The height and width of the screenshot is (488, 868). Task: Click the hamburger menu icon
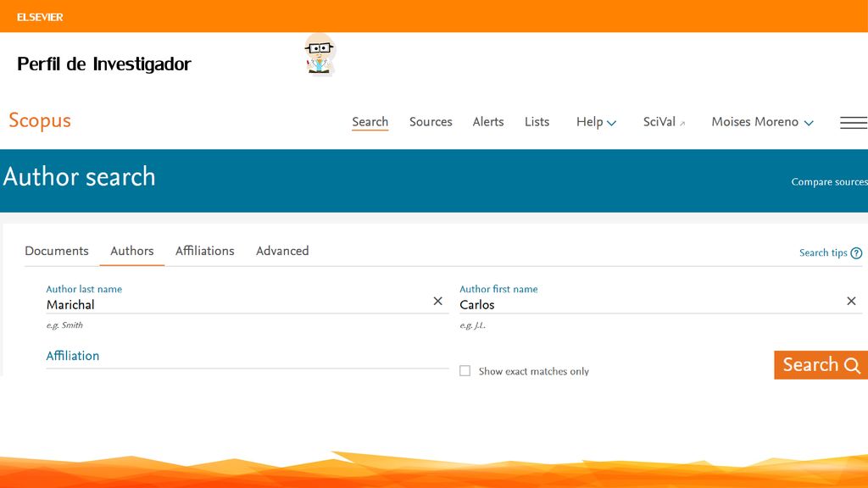(x=854, y=122)
